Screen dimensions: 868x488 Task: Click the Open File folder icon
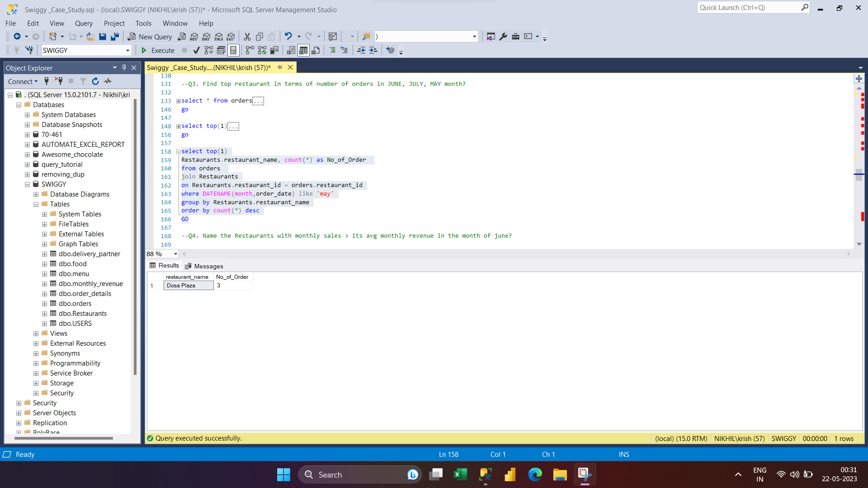90,37
